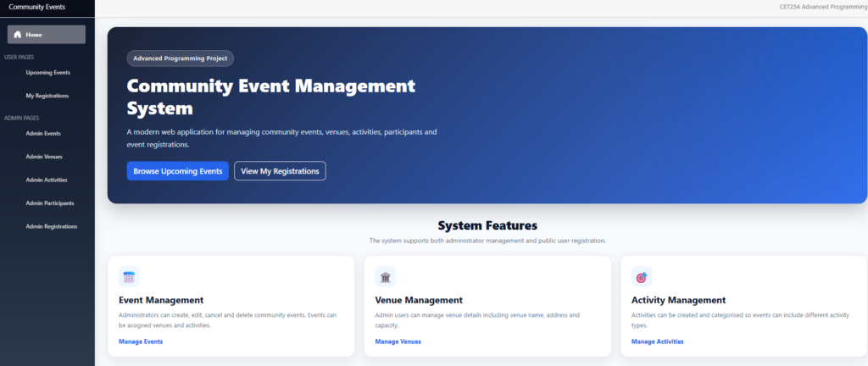Screen dimensions: 868x366
Task: Click the Activity Management target icon
Action: [642, 277]
